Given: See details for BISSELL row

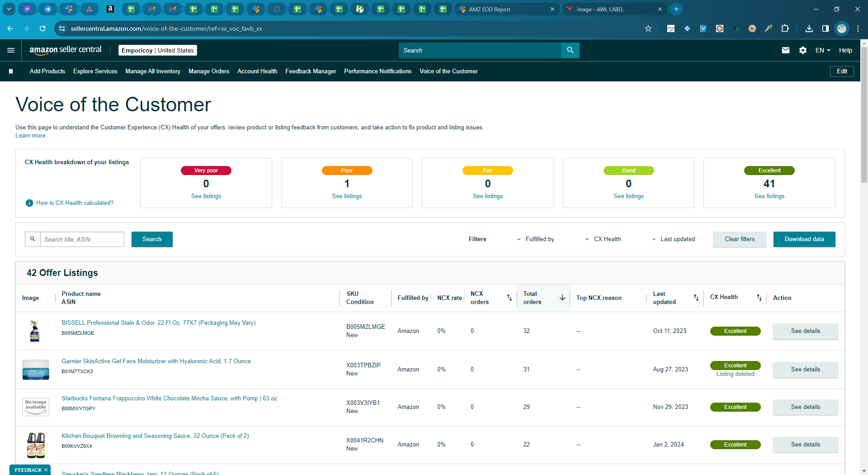Looking at the screenshot, I should (x=805, y=331).
